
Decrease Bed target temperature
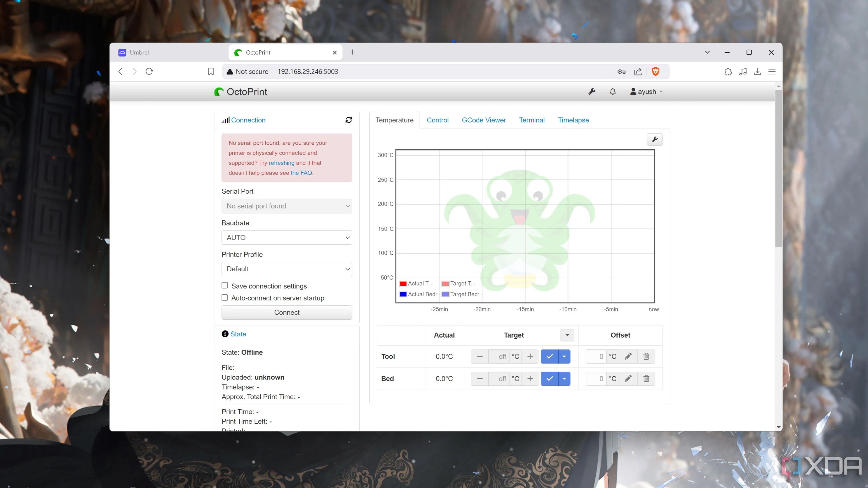pos(480,379)
